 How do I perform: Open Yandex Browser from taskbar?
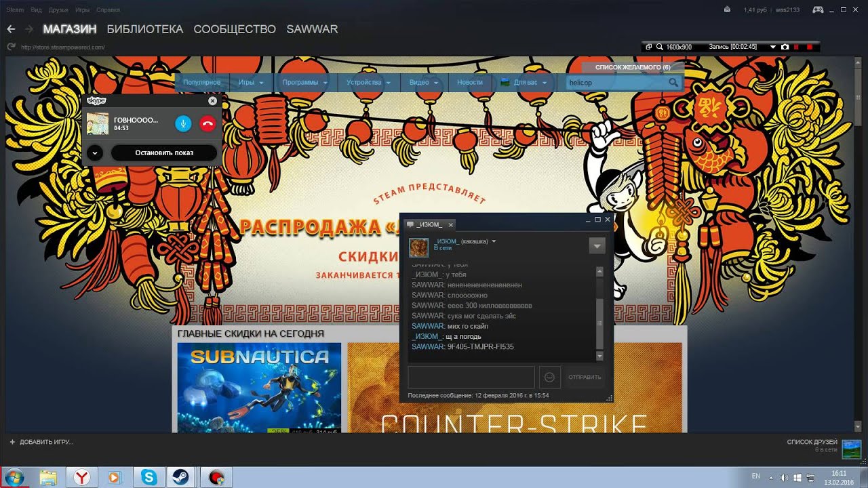point(82,477)
